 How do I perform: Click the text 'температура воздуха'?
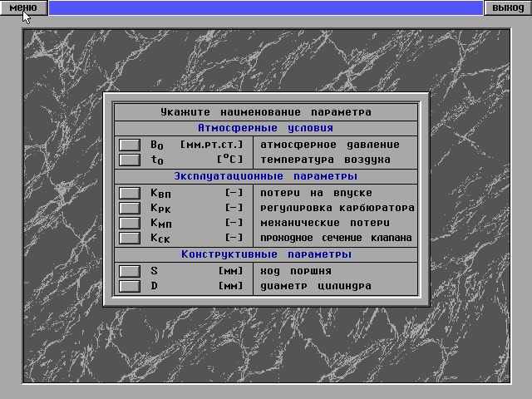[x=325, y=160]
